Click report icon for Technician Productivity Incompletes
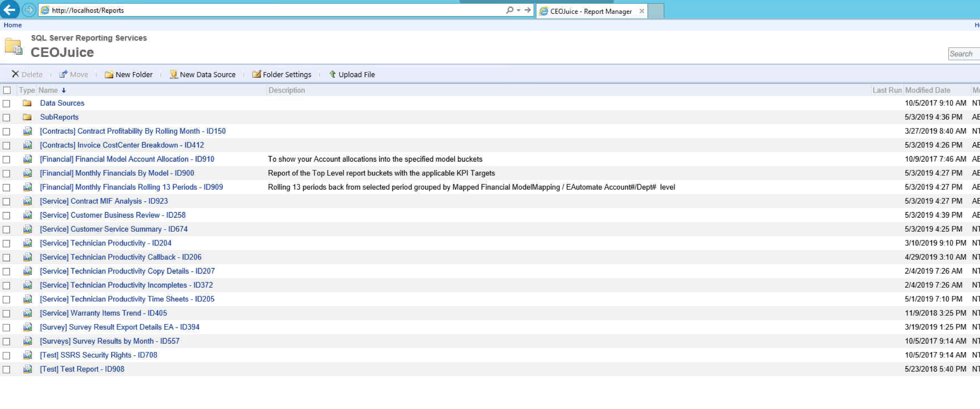Image resolution: width=980 pixels, height=409 pixels. pos(28,285)
